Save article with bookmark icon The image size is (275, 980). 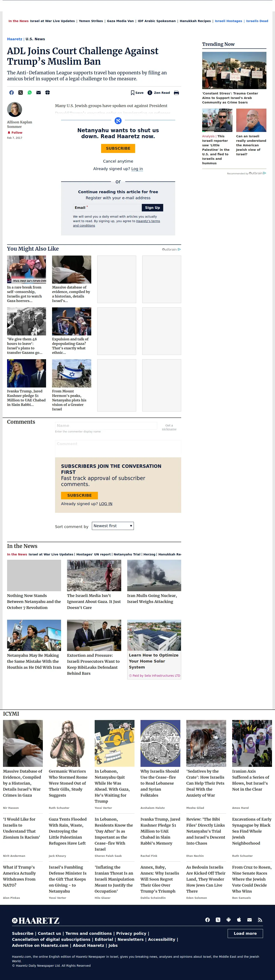pyautogui.click(x=137, y=93)
